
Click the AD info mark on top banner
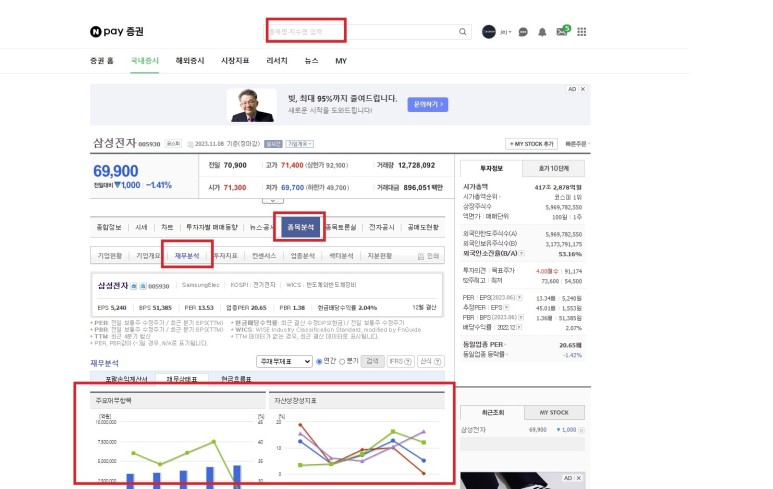572,89
